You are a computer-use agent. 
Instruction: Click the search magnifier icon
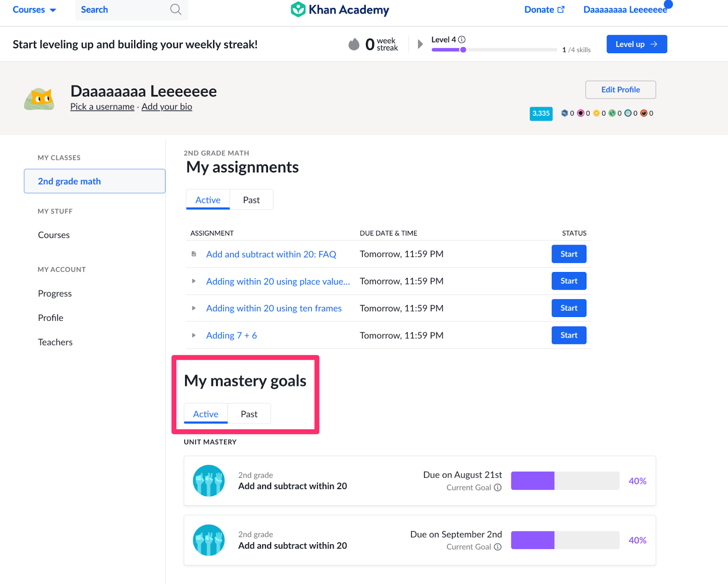[x=176, y=10]
